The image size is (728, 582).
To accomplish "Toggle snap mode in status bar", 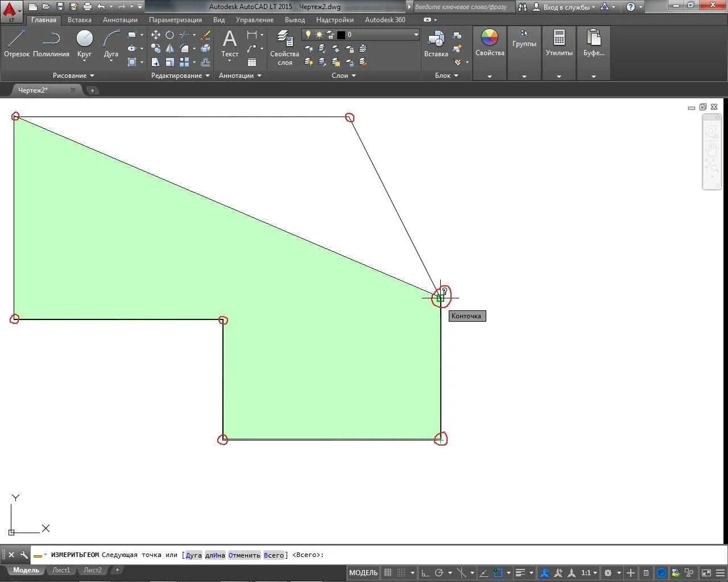I will (x=402, y=573).
